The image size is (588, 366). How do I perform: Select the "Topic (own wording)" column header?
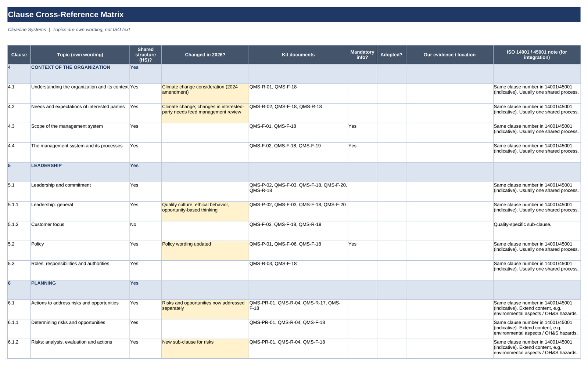(80, 55)
